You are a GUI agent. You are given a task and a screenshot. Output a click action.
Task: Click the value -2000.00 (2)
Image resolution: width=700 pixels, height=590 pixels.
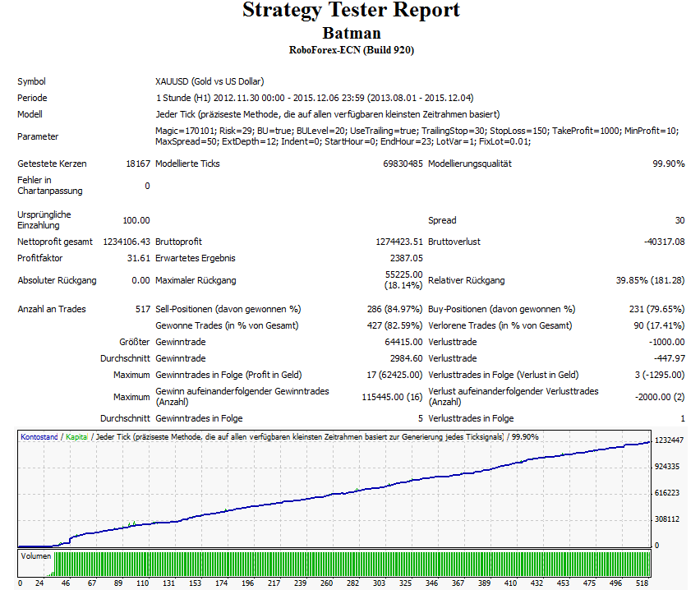tap(660, 397)
